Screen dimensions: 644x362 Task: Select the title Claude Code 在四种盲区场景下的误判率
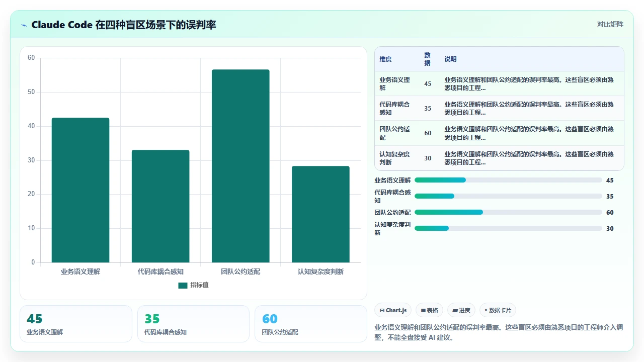click(x=123, y=25)
